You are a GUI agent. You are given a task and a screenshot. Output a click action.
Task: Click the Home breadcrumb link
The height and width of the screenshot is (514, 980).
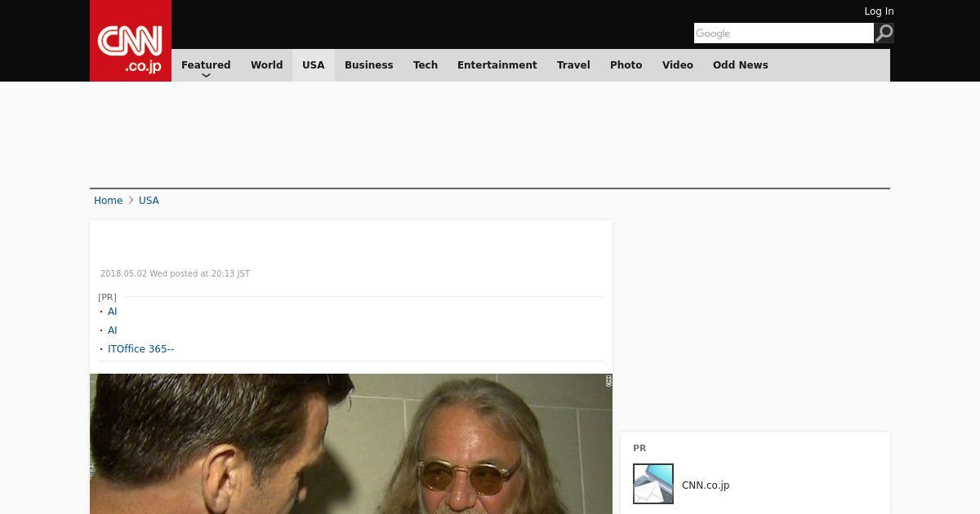point(108,201)
